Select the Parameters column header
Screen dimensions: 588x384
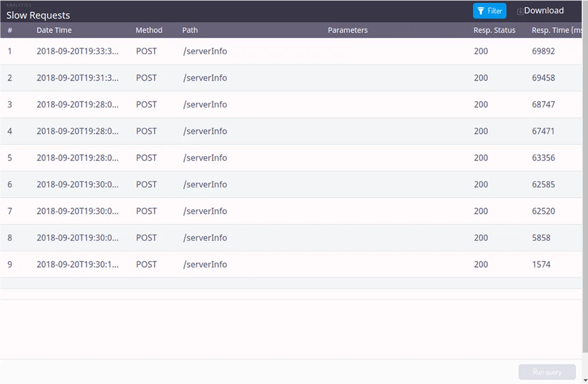click(348, 30)
